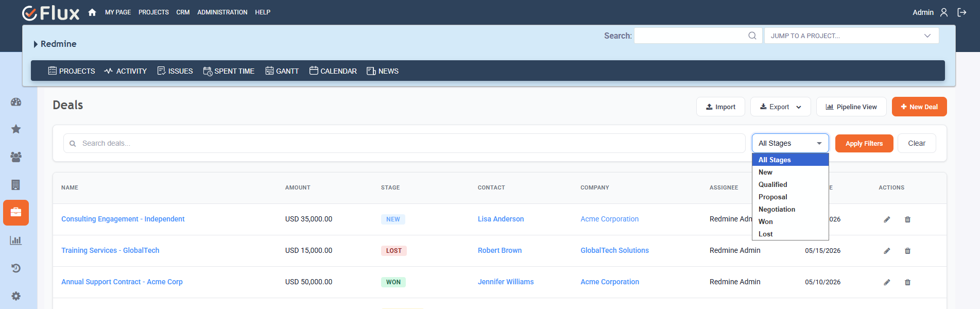Select the New stage option
Screen dimensions: 980x309
tap(790, 172)
